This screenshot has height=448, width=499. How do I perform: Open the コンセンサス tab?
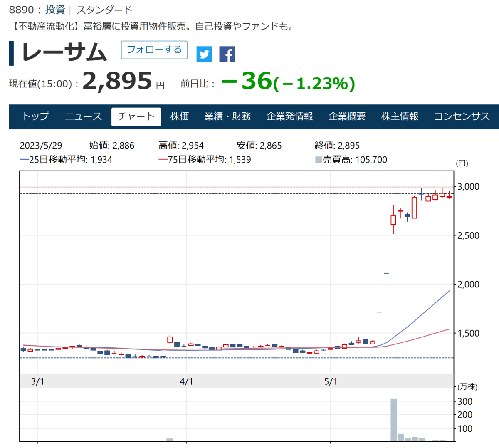pyautogui.click(x=462, y=116)
